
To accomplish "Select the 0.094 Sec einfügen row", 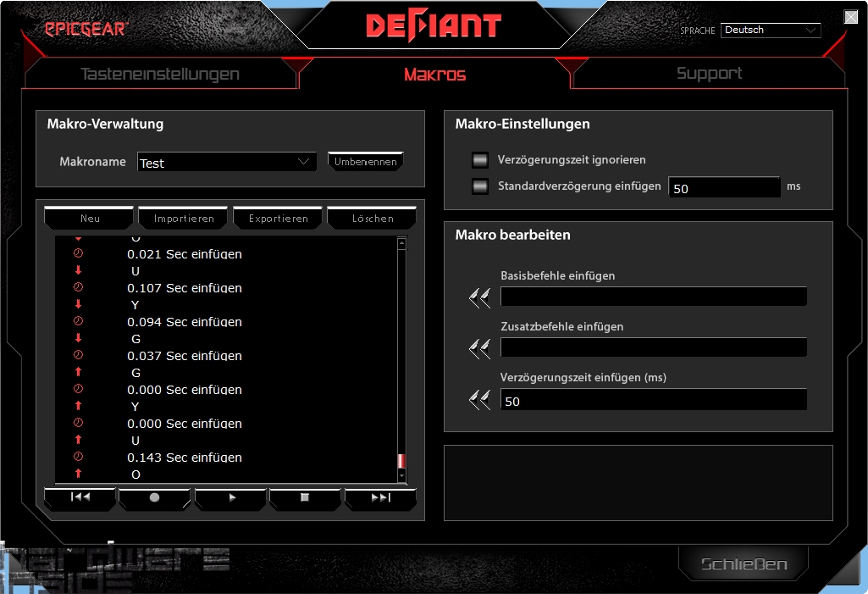I will click(x=226, y=322).
